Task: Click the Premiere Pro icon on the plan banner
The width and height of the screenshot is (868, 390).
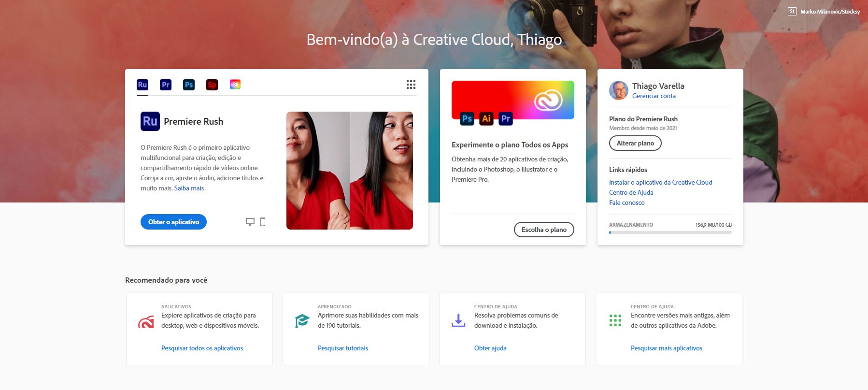Action: pos(506,118)
